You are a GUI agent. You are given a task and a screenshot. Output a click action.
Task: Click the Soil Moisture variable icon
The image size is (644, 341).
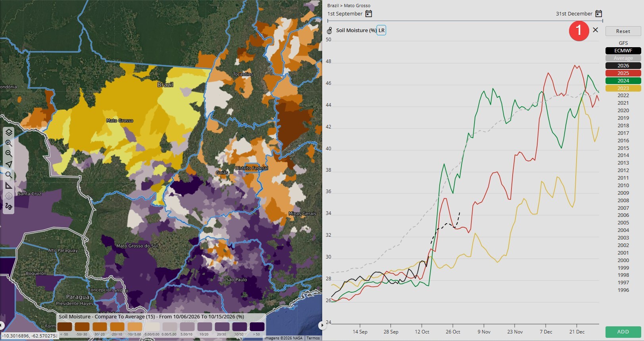tap(329, 31)
